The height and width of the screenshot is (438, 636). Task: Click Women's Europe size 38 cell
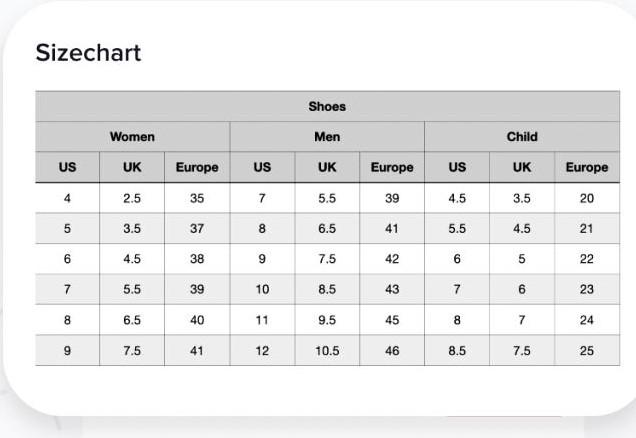(197, 259)
